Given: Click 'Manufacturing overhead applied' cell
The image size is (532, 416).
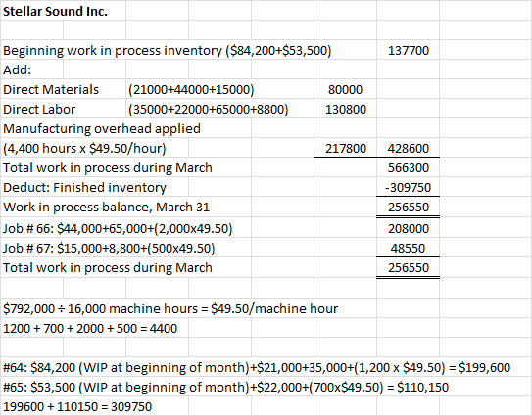Looking at the screenshot, I should [x=102, y=129].
